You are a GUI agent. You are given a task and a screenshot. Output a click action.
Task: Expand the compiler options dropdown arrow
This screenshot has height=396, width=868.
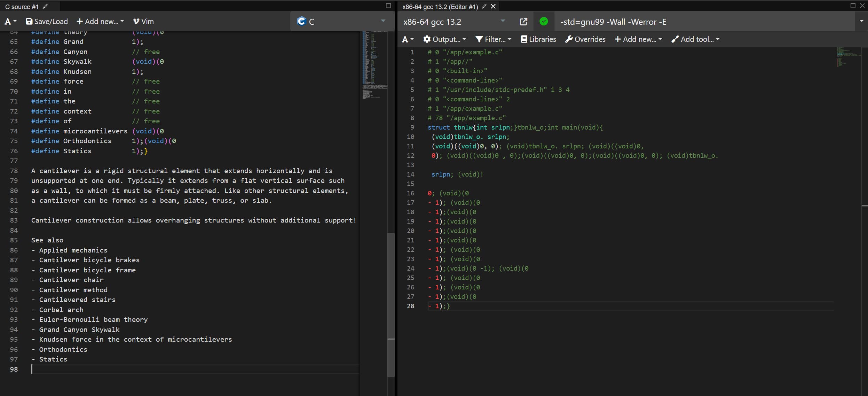pyautogui.click(x=862, y=22)
